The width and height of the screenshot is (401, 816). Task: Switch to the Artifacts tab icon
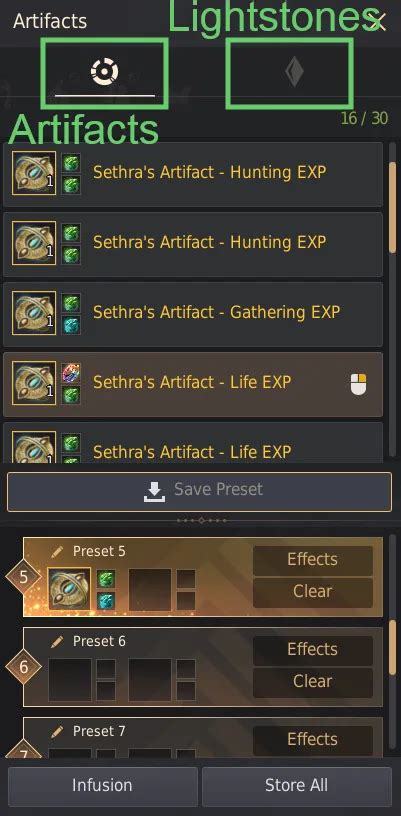(105, 72)
